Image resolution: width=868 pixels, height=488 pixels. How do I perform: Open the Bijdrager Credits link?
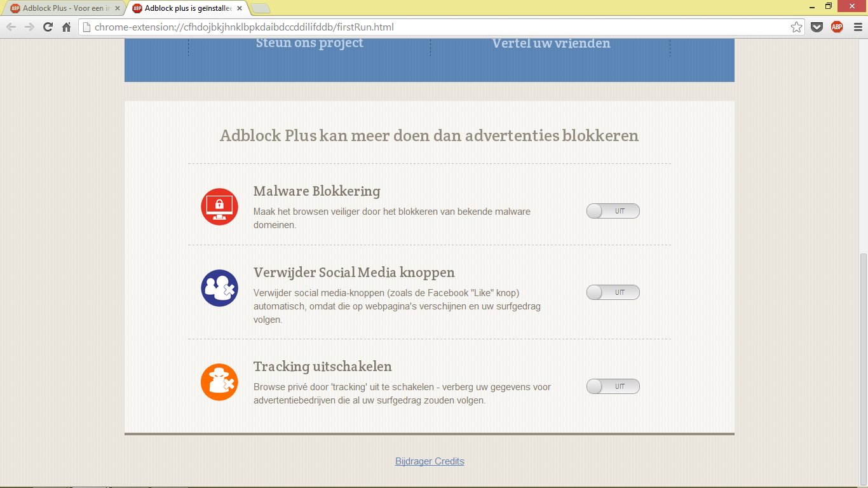pyautogui.click(x=430, y=461)
